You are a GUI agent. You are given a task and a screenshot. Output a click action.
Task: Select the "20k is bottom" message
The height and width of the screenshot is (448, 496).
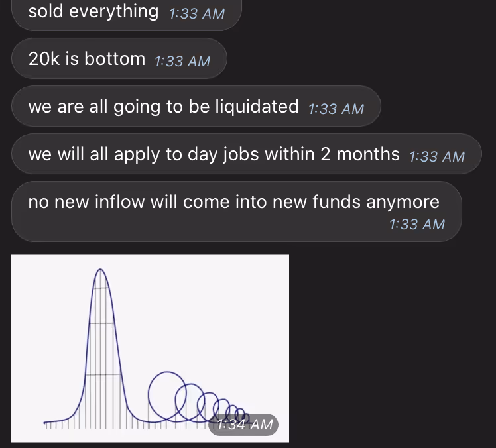[x=119, y=60]
